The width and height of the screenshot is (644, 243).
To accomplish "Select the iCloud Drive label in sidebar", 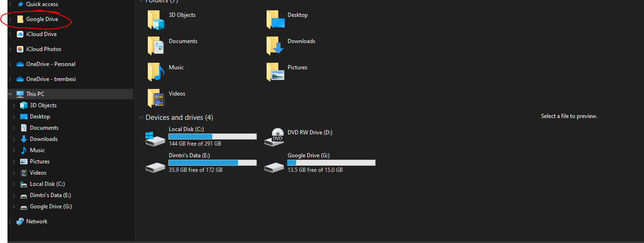I will [x=42, y=34].
